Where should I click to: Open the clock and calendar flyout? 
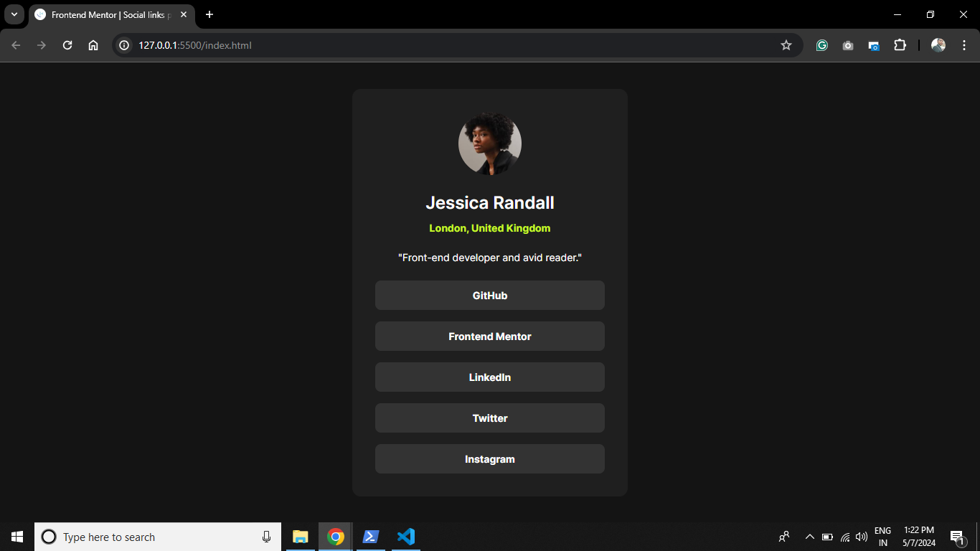(x=919, y=537)
